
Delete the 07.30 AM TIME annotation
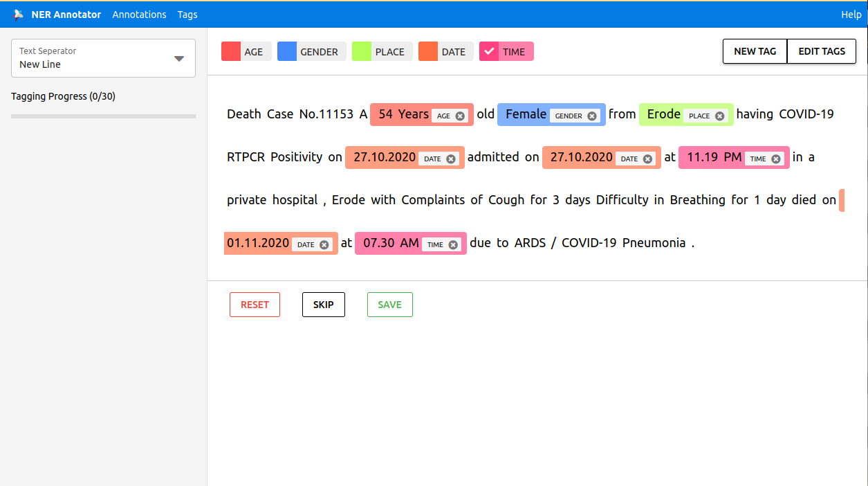point(454,244)
